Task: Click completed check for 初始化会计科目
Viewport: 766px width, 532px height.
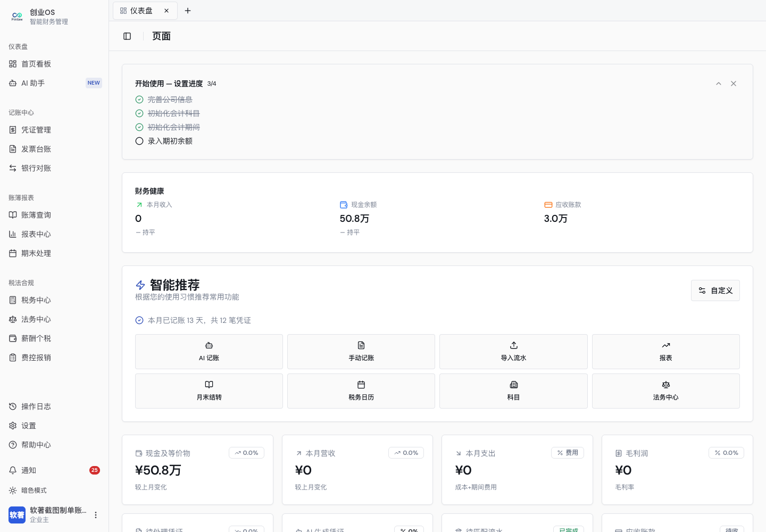Action: click(139, 113)
